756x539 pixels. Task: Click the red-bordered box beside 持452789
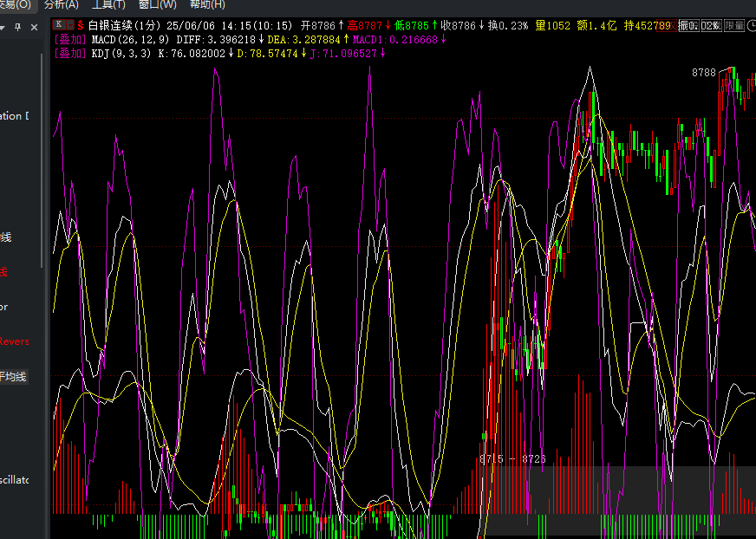(x=667, y=25)
